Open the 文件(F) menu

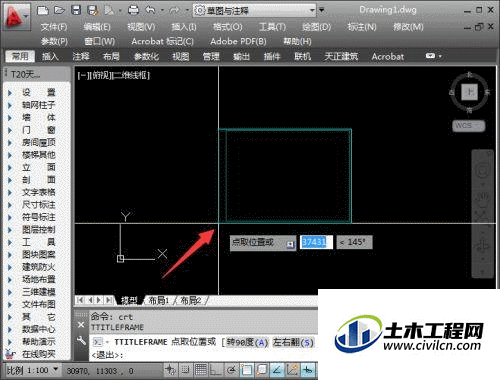pos(54,27)
